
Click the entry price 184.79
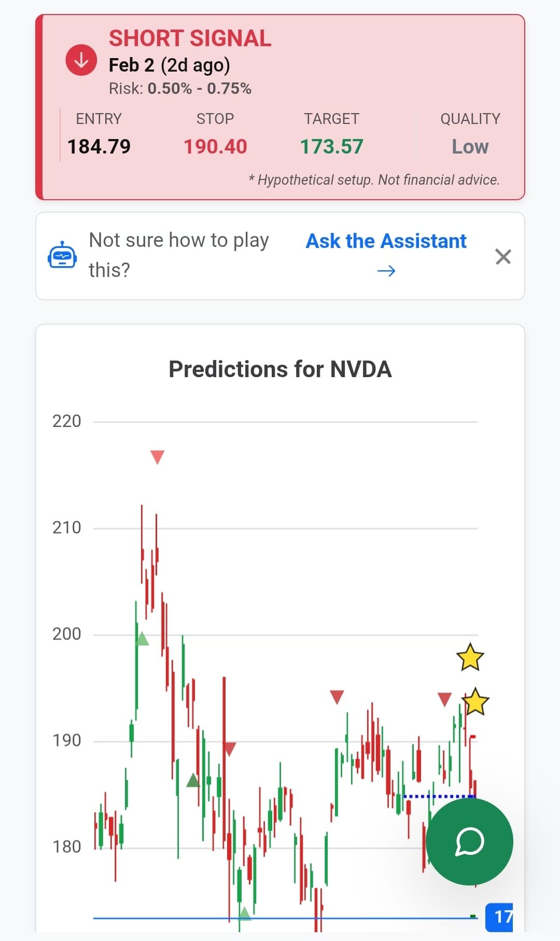(99, 147)
